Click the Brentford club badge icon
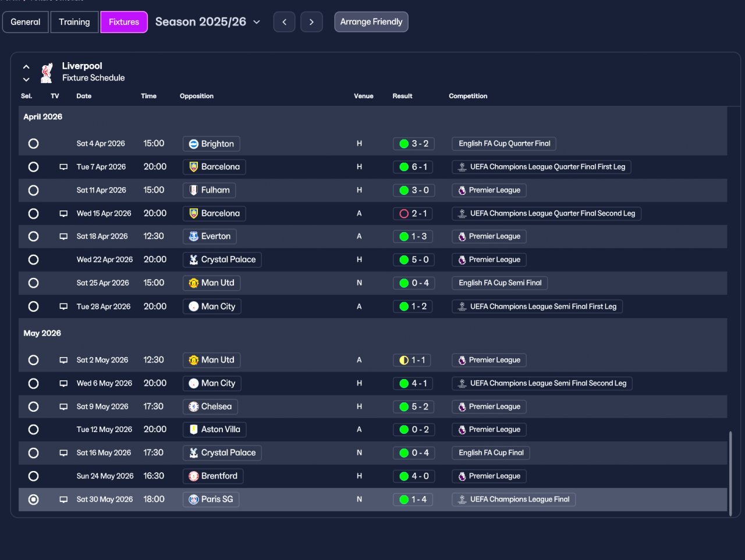 click(x=194, y=476)
